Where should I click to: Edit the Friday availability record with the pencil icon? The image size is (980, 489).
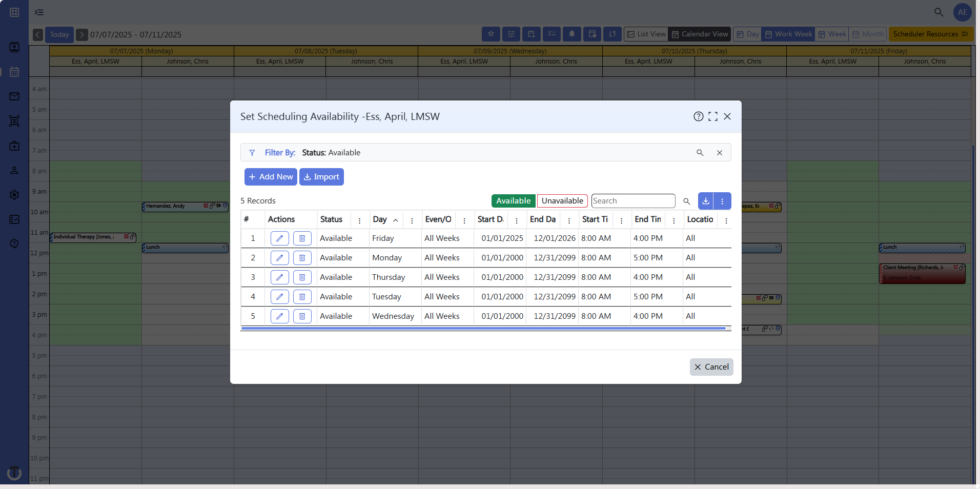tap(279, 238)
